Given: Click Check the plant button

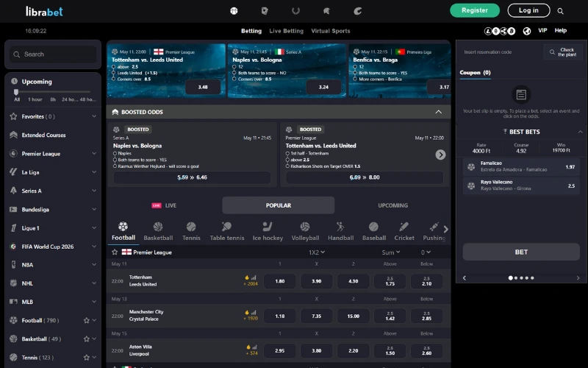Looking at the screenshot, I should 563,52.
